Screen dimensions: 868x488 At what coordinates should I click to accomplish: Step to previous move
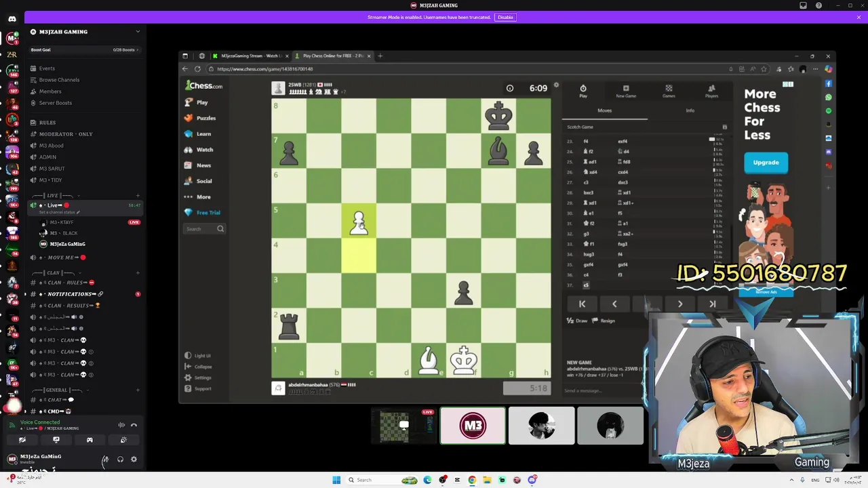614,304
